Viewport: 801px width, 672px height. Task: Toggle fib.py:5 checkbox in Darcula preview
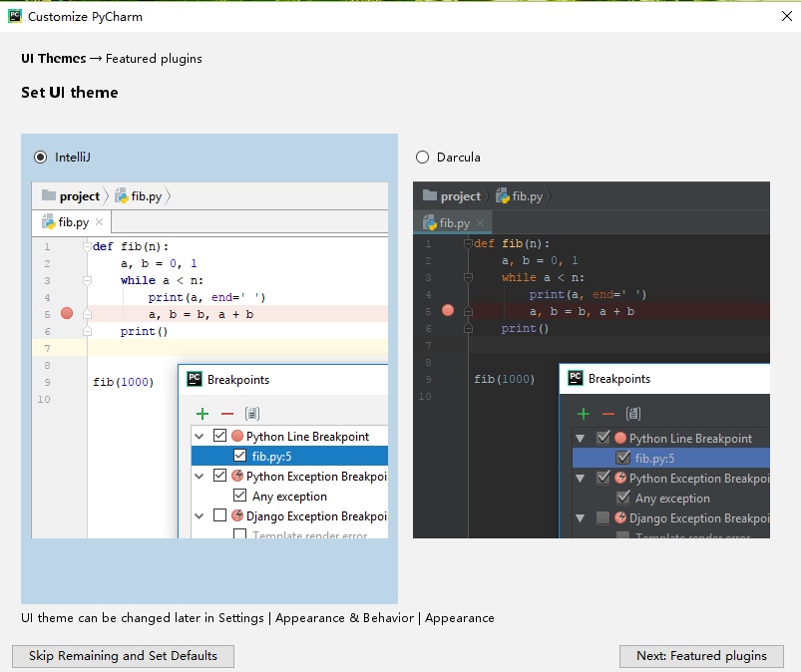coord(623,458)
